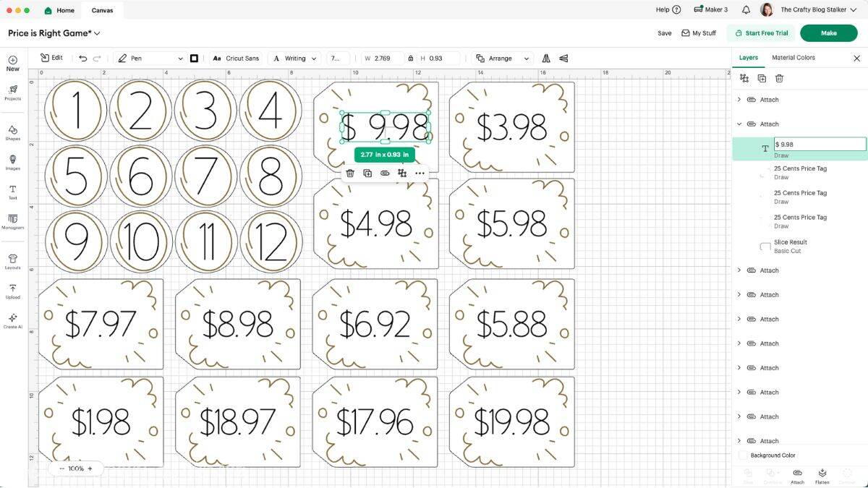The image size is (868, 488).
Task: Expand the $ 9.98 Attach group
Action: [739, 124]
